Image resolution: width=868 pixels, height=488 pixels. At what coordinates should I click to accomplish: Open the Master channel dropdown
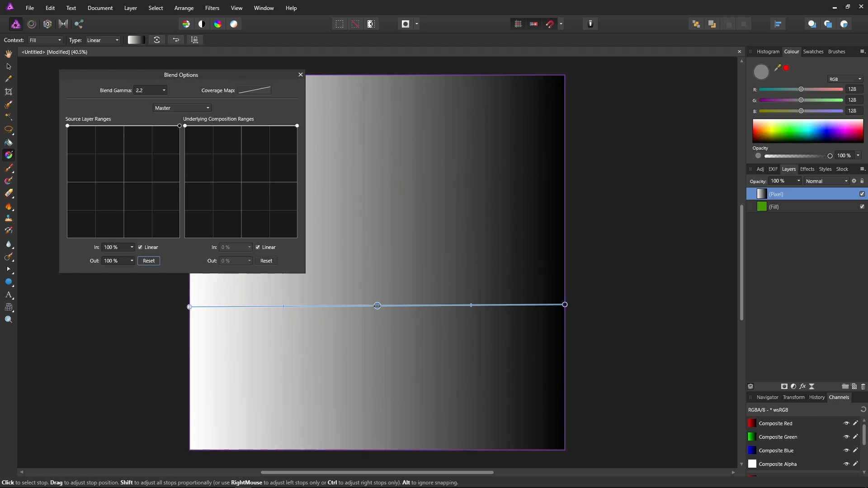182,108
